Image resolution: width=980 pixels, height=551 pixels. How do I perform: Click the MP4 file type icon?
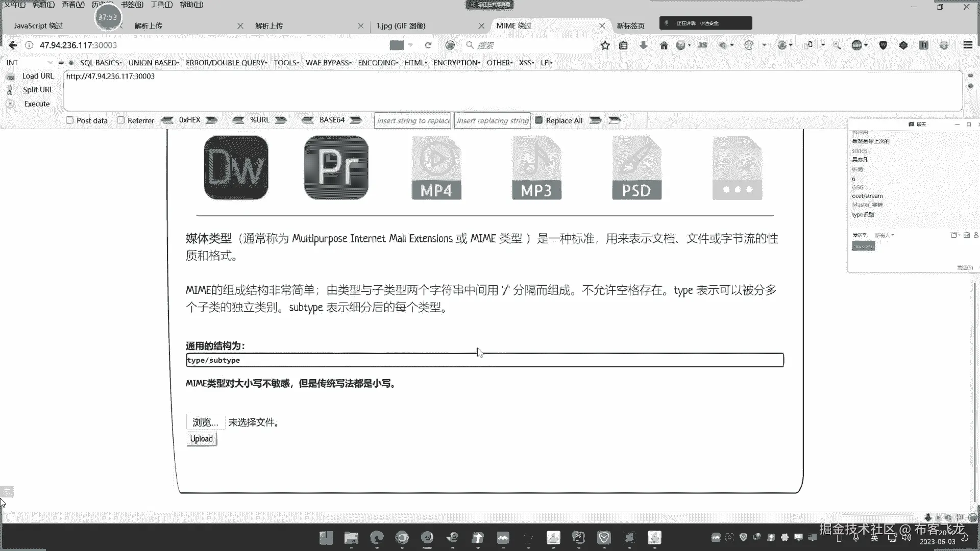[436, 168]
